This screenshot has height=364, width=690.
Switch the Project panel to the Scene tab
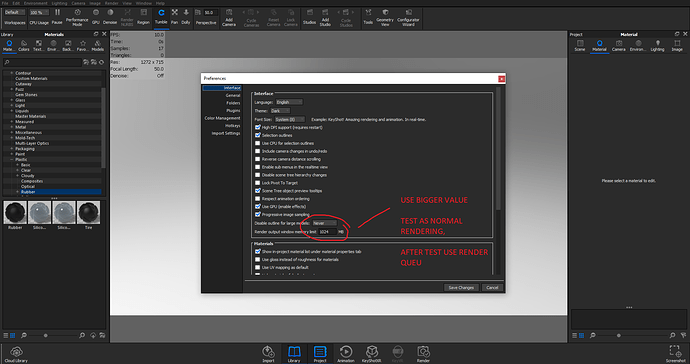pyautogui.click(x=580, y=45)
